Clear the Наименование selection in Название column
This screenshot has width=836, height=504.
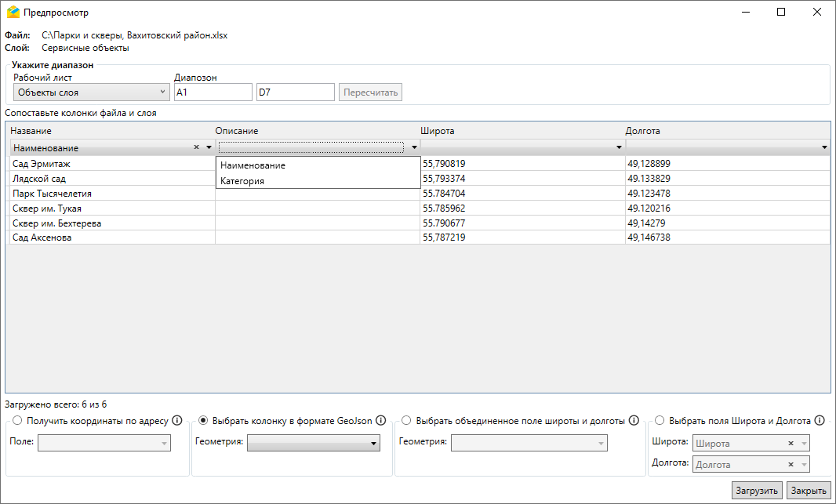196,147
